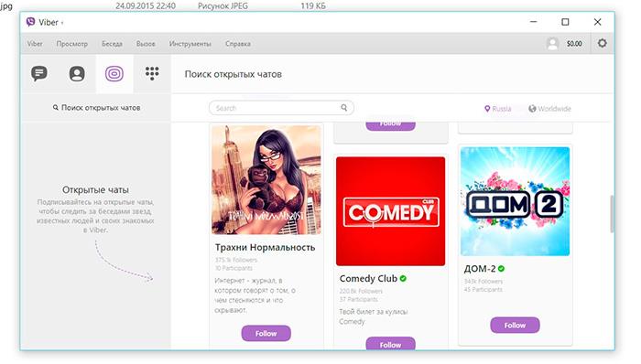
Task: Open the Просмотр menu
Action: pos(72,44)
